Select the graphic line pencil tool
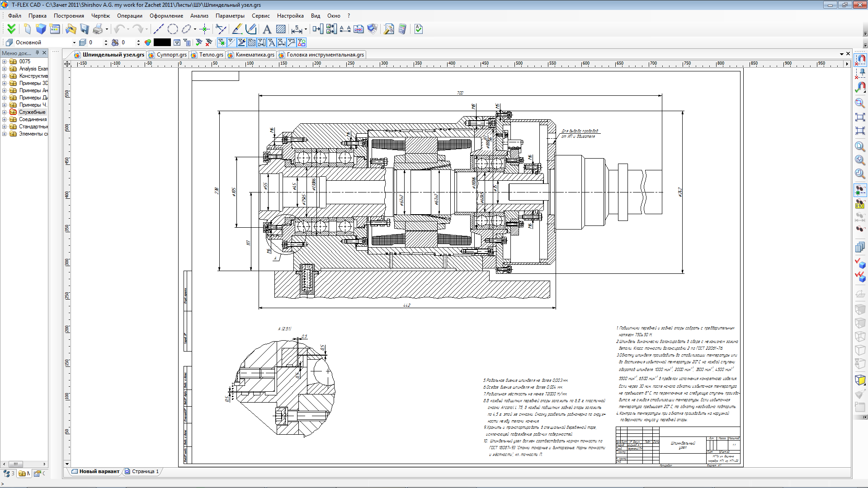Image resolution: width=868 pixels, height=488 pixels. (x=237, y=29)
